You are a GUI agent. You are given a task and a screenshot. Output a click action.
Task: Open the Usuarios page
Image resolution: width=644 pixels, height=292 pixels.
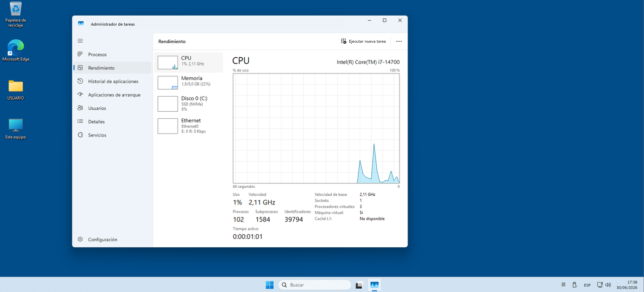(112, 108)
